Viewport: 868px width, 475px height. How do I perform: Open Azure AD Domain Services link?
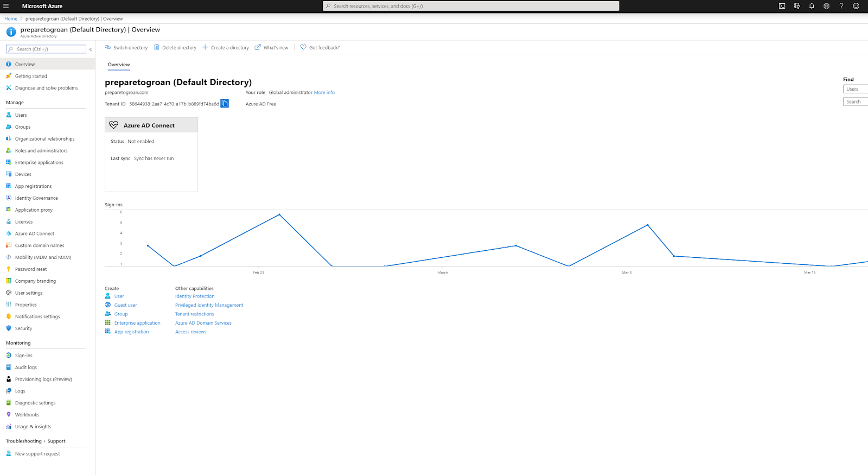point(203,323)
